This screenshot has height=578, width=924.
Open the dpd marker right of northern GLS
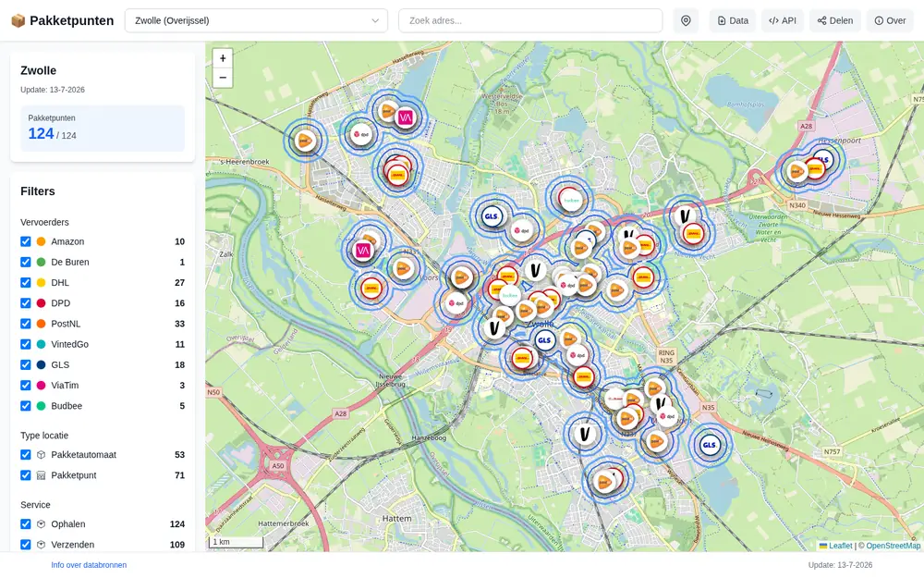(x=521, y=230)
